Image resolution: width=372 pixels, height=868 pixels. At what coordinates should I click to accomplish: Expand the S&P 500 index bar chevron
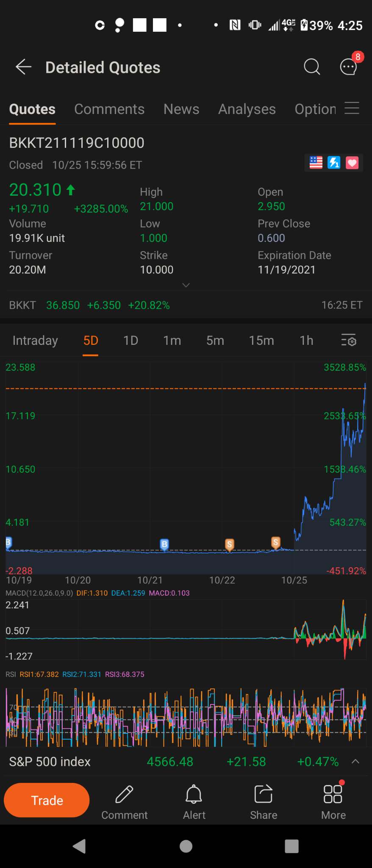pyautogui.click(x=355, y=761)
